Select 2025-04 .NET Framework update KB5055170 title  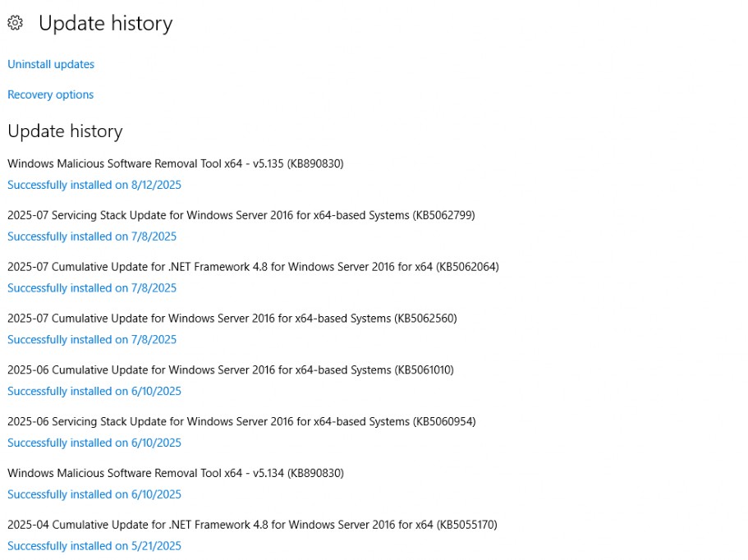[x=252, y=525]
